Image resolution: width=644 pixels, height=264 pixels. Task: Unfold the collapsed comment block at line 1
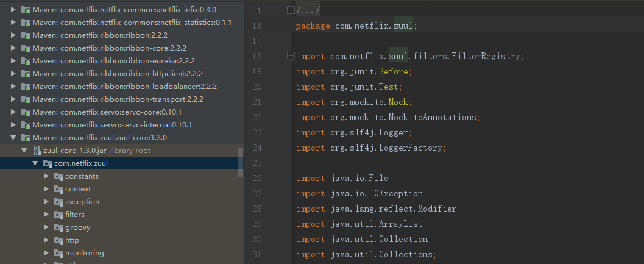tap(291, 10)
